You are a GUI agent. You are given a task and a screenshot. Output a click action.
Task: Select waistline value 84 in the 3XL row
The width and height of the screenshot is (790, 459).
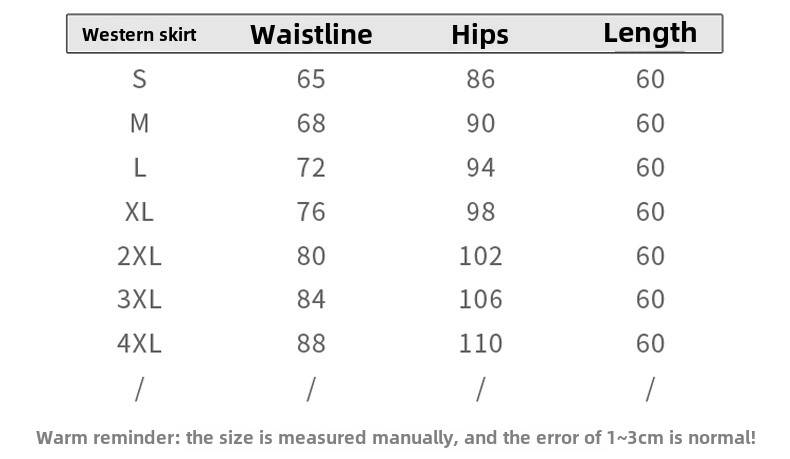pos(311,299)
